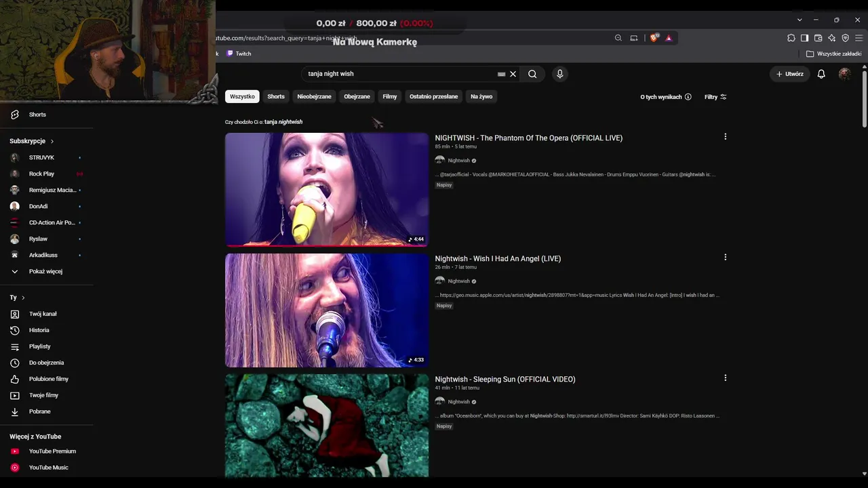Image resolution: width=868 pixels, height=488 pixels.
Task: Open the YouTube Music icon
Action: pos(15,468)
